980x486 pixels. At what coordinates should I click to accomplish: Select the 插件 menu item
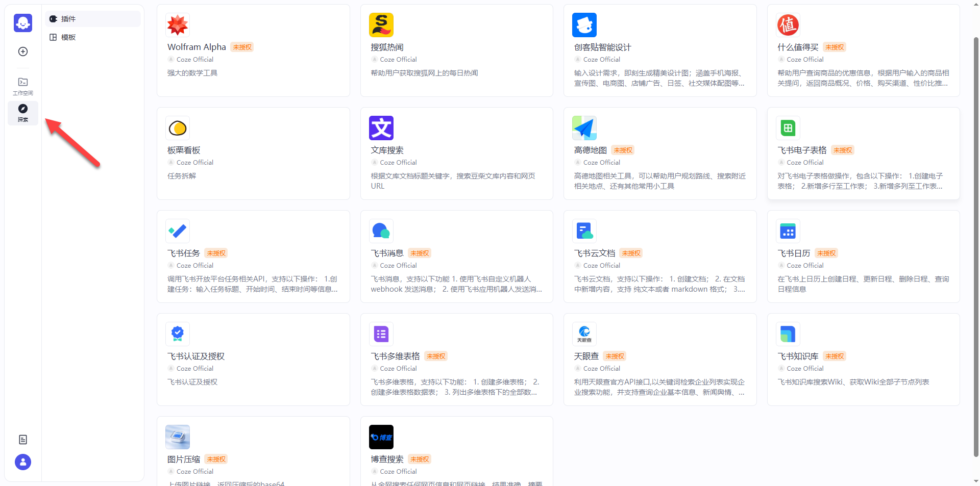click(69, 18)
